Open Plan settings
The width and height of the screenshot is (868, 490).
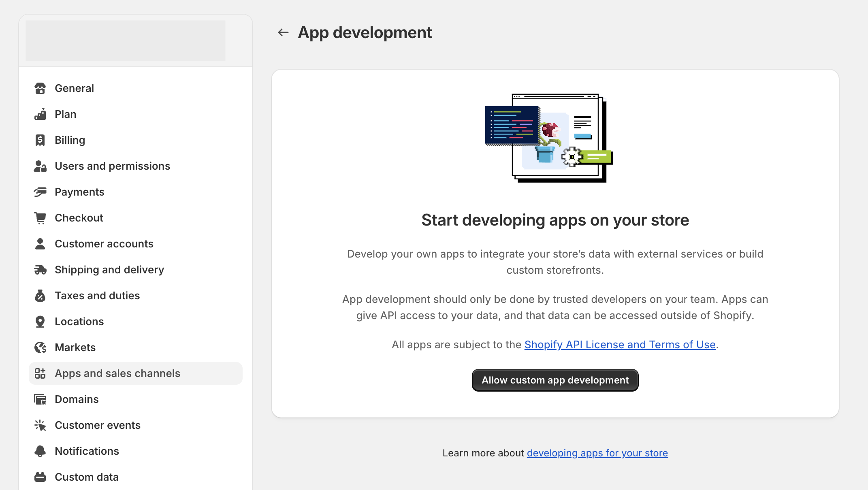136,114
